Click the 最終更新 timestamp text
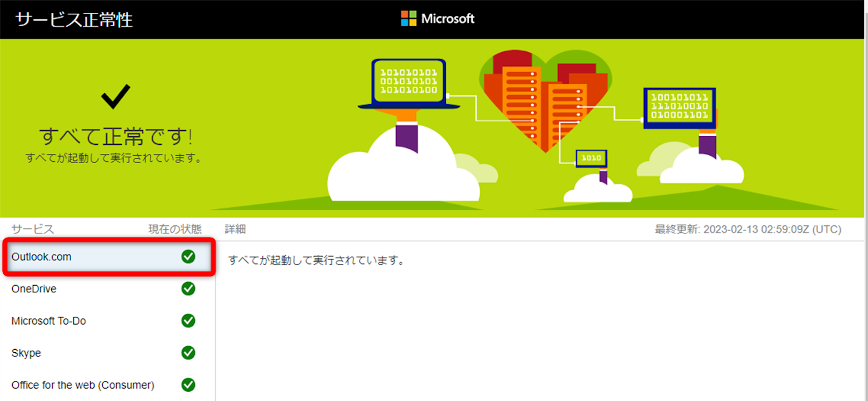 (x=748, y=229)
